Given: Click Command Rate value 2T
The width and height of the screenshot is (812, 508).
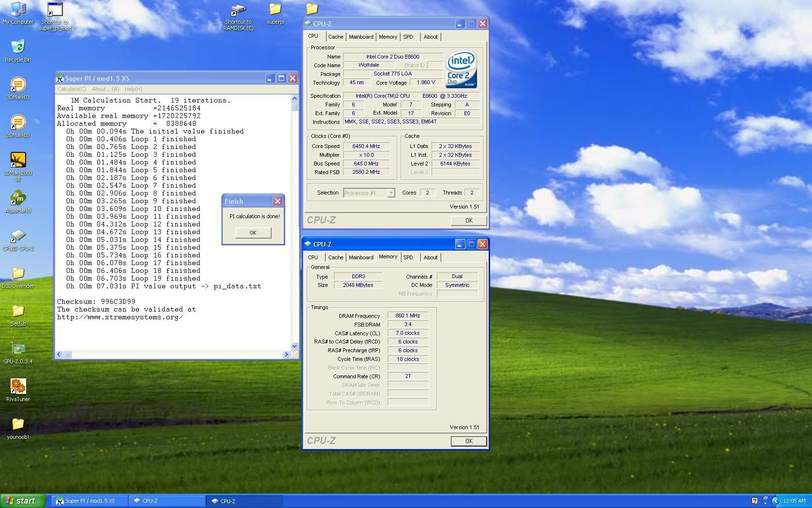Looking at the screenshot, I should pos(408,376).
